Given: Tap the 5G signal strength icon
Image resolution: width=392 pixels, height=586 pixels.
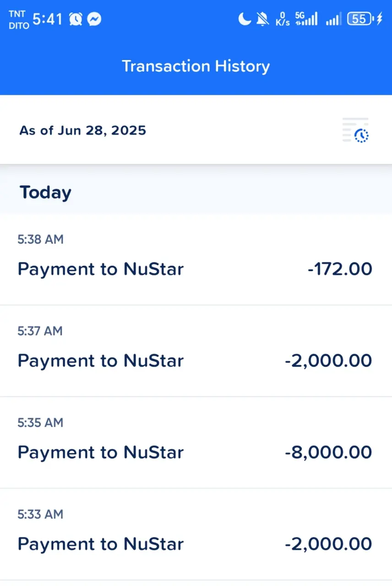Looking at the screenshot, I should 306,19.
